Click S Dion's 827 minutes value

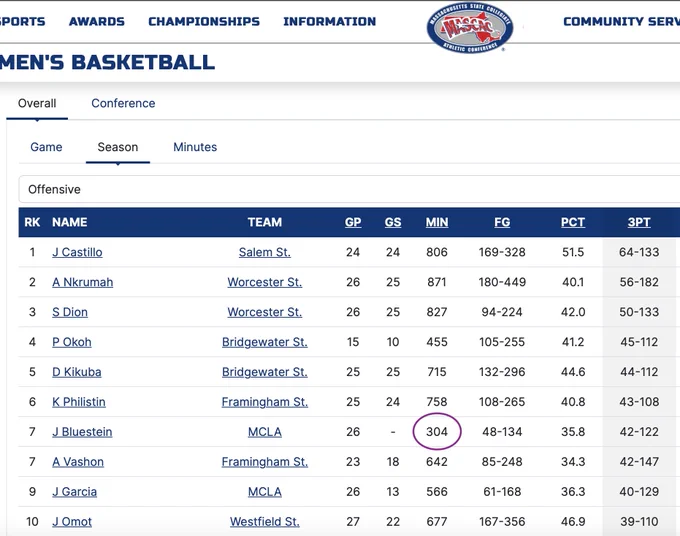point(437,312)
